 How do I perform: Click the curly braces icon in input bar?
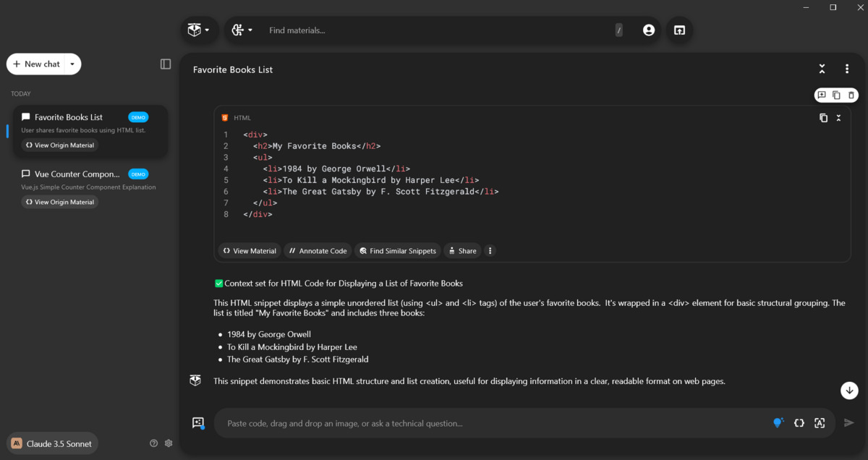[x=799, y=423]
